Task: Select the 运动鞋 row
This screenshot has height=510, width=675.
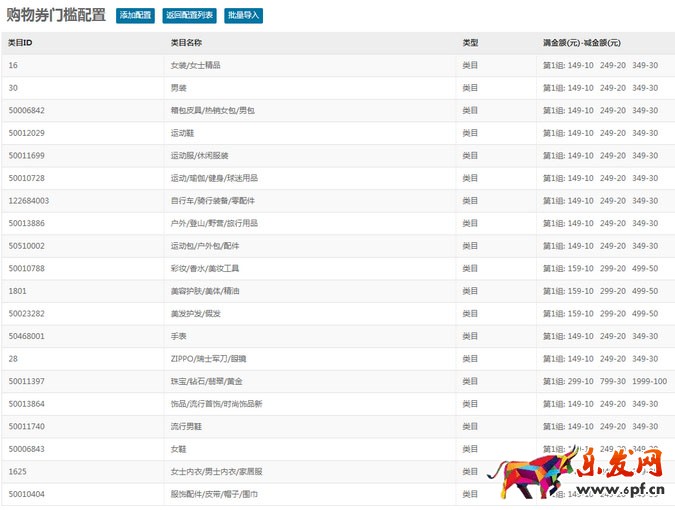Action: tap(181, 133)
